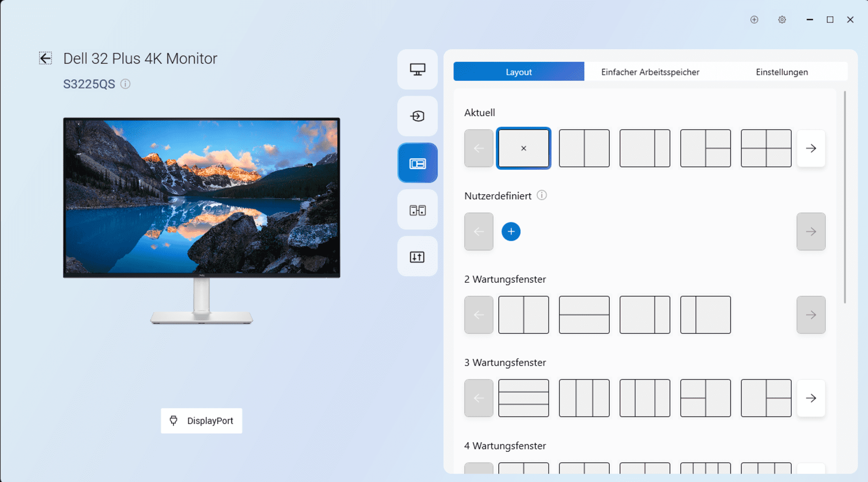
Task: Show previous layouts in Aktuell row
Action: (x=479, y=148)
